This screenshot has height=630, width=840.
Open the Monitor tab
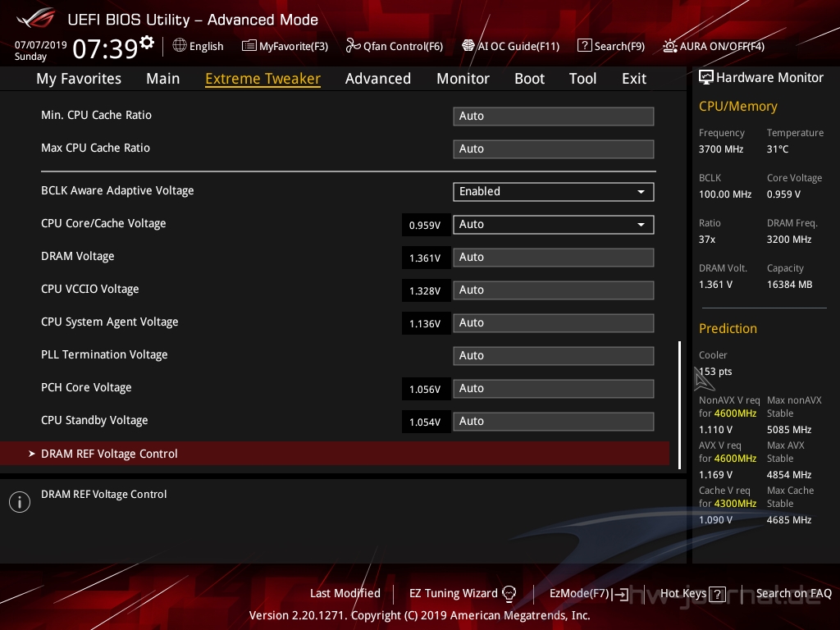tap(463, 78)
